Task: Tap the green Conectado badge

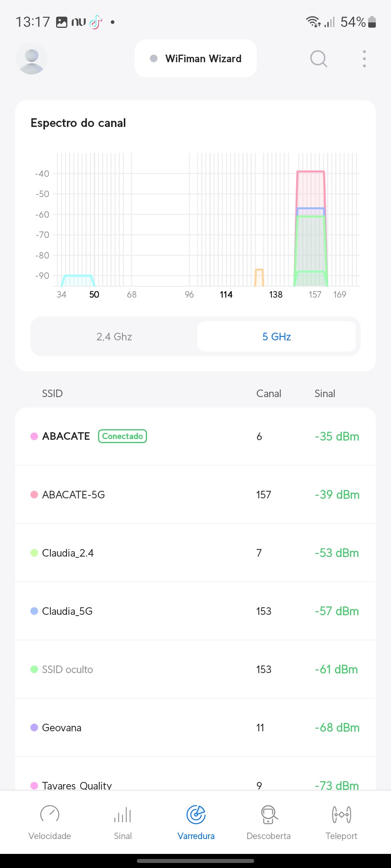Action: point(122,436)
